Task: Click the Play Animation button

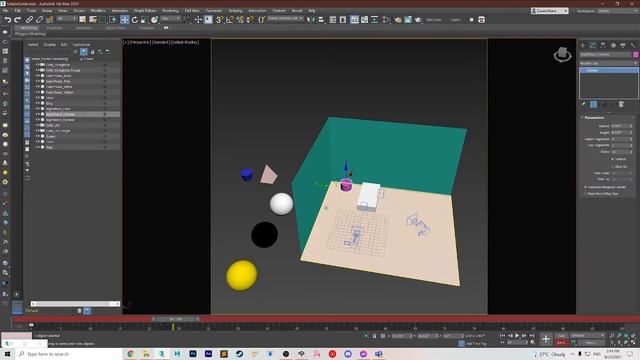Action: (x=517, y=336)
